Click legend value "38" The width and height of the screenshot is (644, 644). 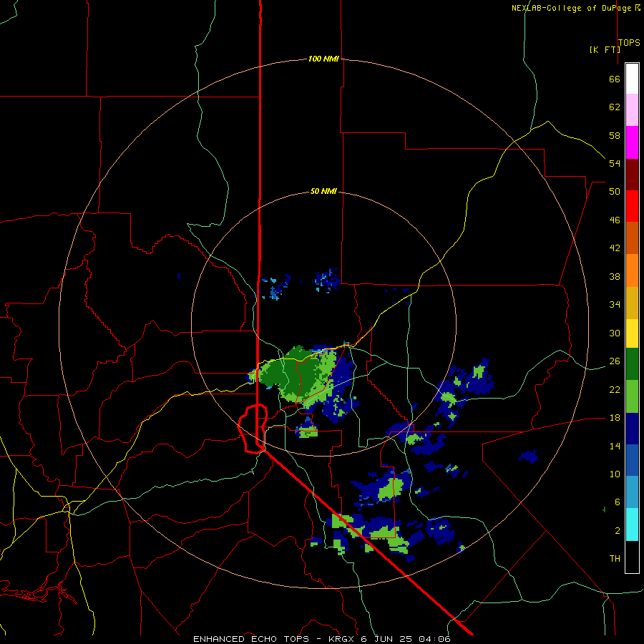(615, 276)
